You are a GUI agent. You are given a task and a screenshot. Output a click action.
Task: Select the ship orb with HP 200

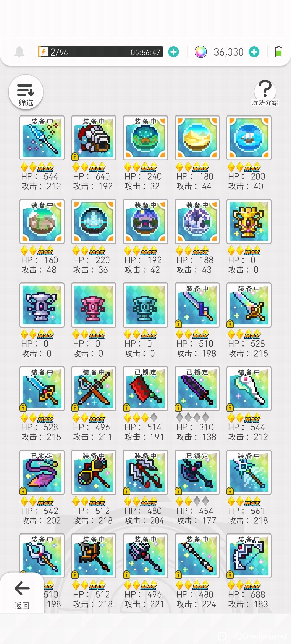(249, 138)
